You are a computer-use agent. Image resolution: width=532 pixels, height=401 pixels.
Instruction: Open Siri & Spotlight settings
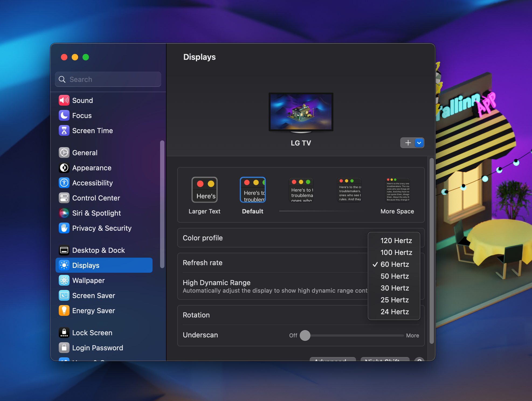click(x=96, y=213)
